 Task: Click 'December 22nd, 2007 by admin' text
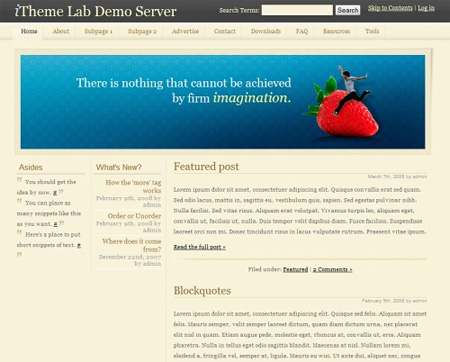130,260
